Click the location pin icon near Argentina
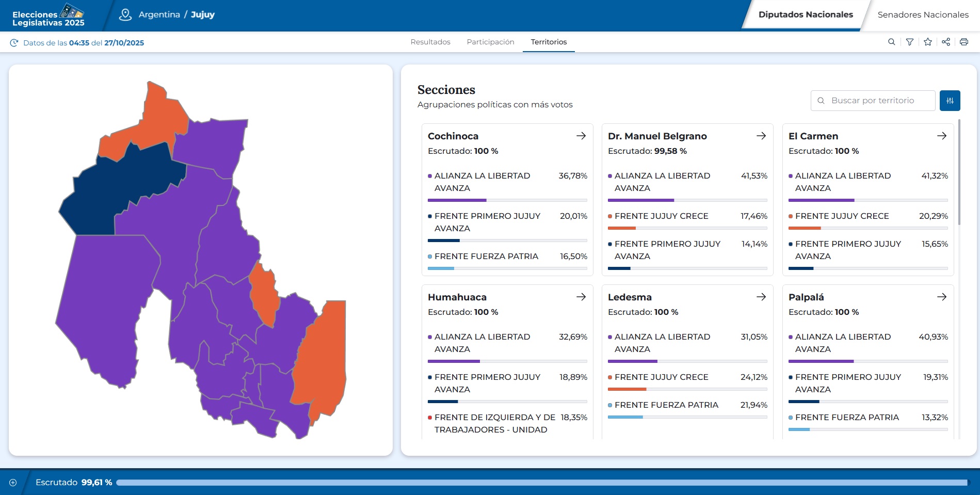This screenshot has width=980, height=495. 125,14
